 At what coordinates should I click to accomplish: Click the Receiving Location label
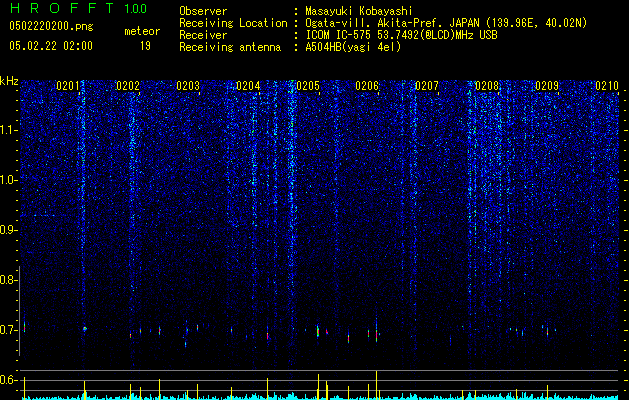(x=233, y=23)
